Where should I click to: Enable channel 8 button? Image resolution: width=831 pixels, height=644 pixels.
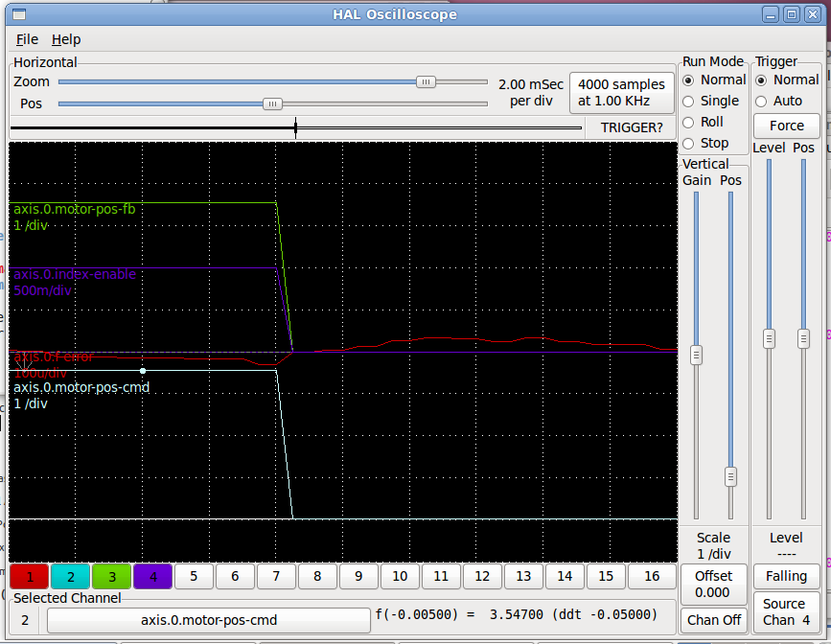[x=317, y=577]
